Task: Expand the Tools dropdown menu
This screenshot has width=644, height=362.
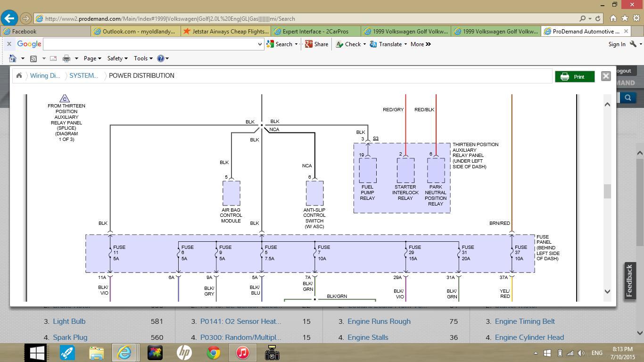Action: [x=143, y=58]
